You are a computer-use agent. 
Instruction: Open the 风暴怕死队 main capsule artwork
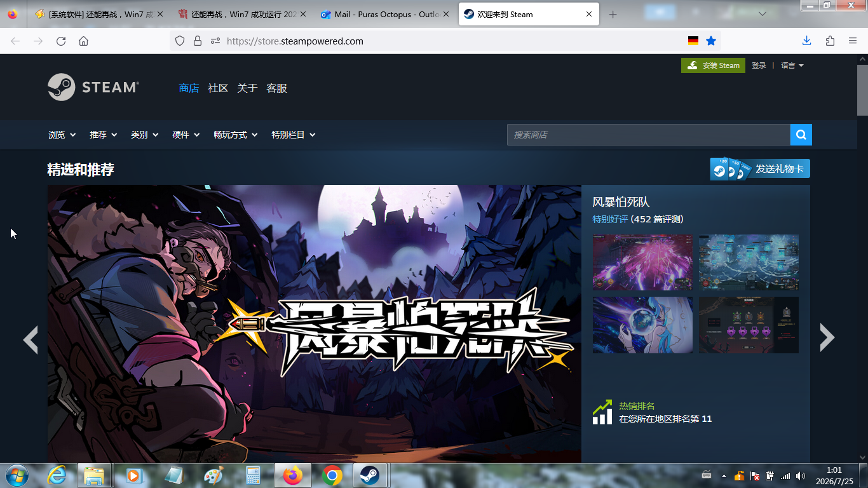[315, 323]
